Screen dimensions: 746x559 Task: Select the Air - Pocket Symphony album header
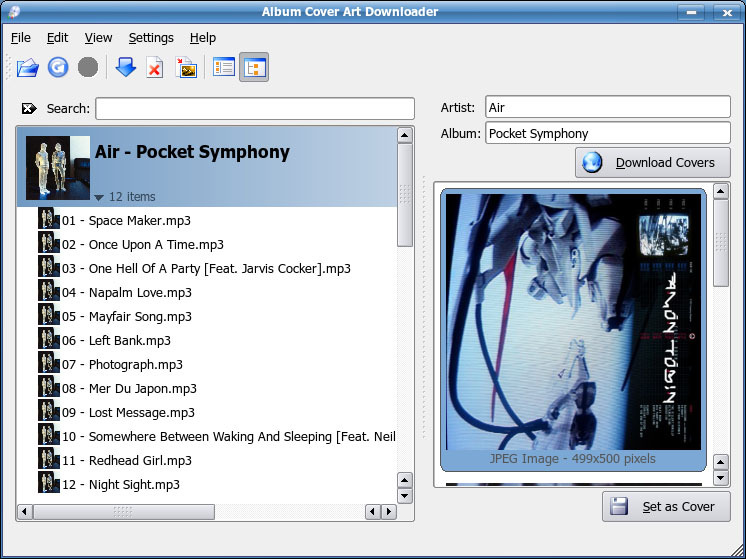click(x=207, y=167)
